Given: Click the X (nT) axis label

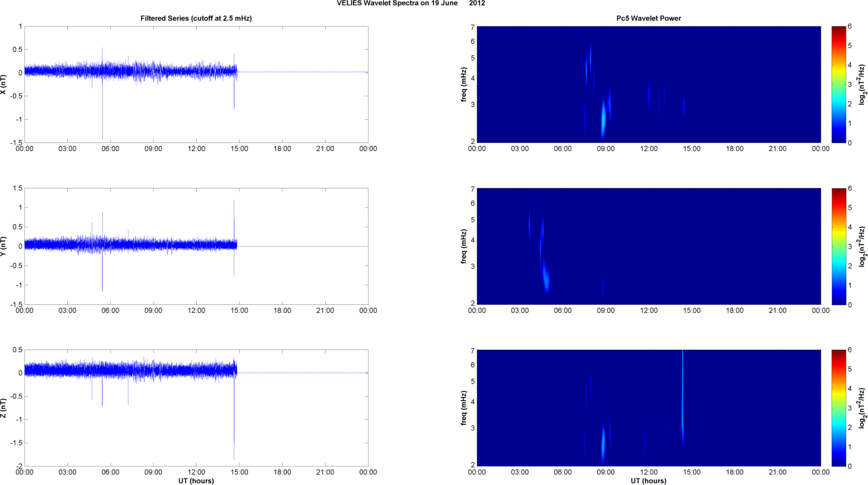Looking at the screenshot, I should click(x=4, y=84).
